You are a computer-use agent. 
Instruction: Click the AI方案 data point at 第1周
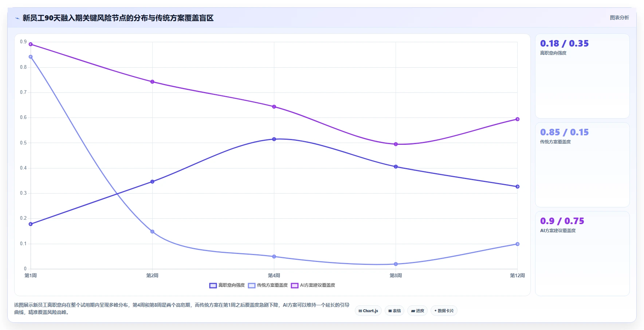pos(31,44)
